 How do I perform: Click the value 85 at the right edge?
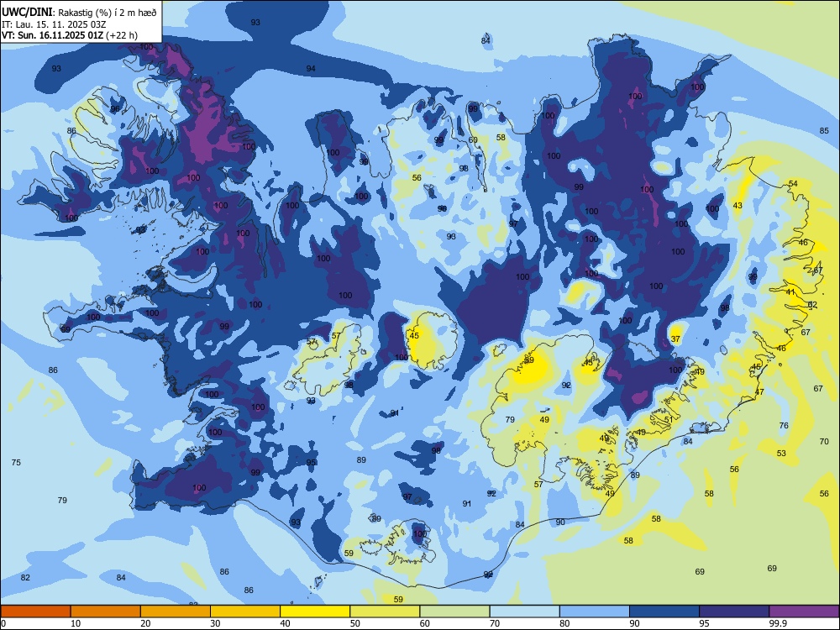pyautogui.click(x=824, y=131)
